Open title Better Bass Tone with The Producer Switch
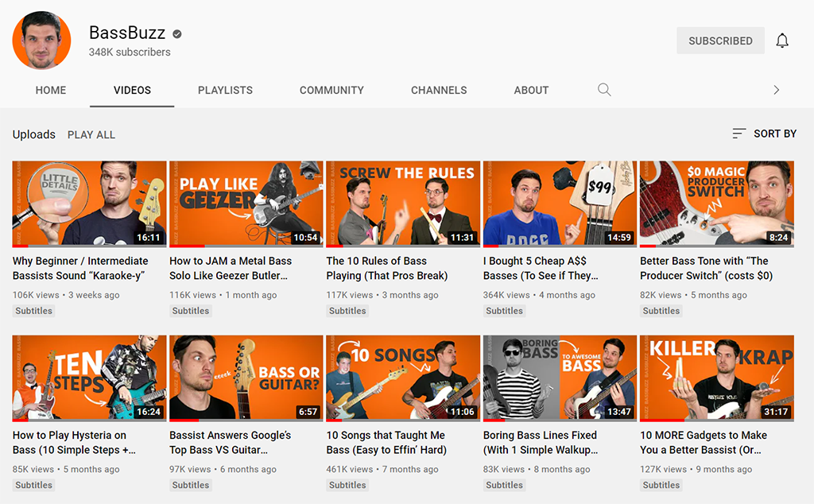Viewport: 814px width, 504px height. (x=706, y=269)
